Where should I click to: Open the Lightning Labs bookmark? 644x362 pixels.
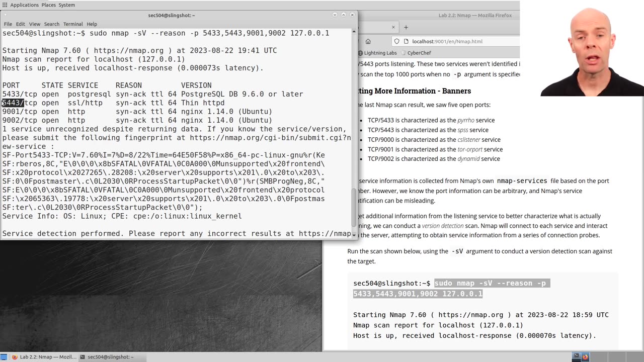[377, 53]
